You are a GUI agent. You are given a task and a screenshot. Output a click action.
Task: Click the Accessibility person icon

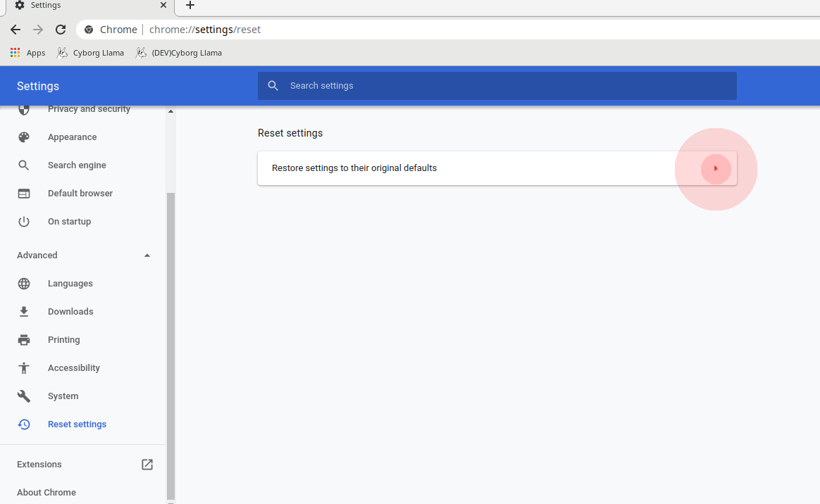(x=24, y=367)
